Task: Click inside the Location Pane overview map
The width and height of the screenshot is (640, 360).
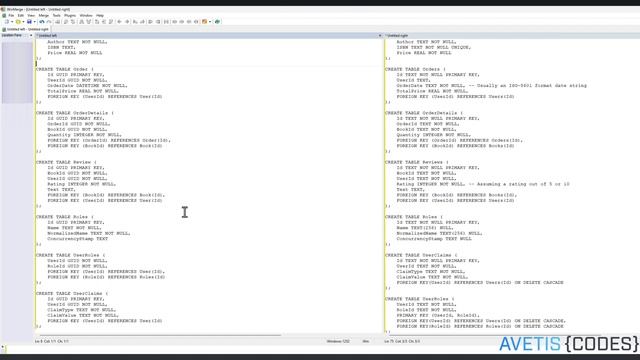Action: pos(17,72)
